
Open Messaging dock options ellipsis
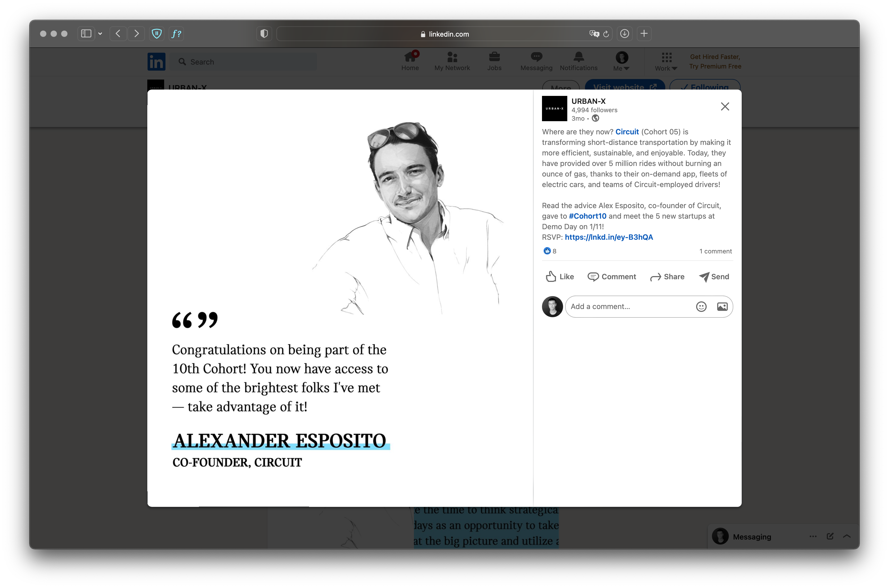click(x=813, y=536)
